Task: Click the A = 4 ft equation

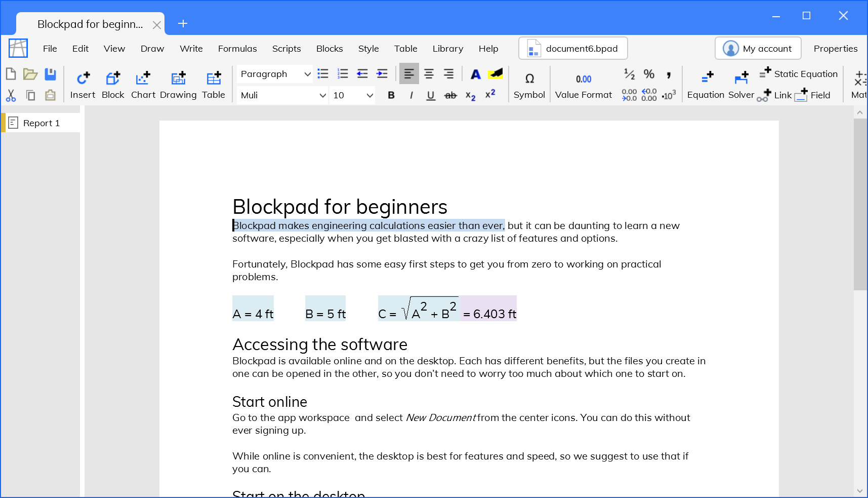Action: [253, 309]
